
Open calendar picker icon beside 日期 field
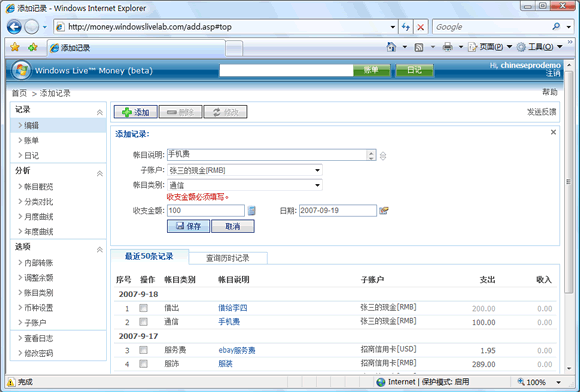[x=384, y=210]
